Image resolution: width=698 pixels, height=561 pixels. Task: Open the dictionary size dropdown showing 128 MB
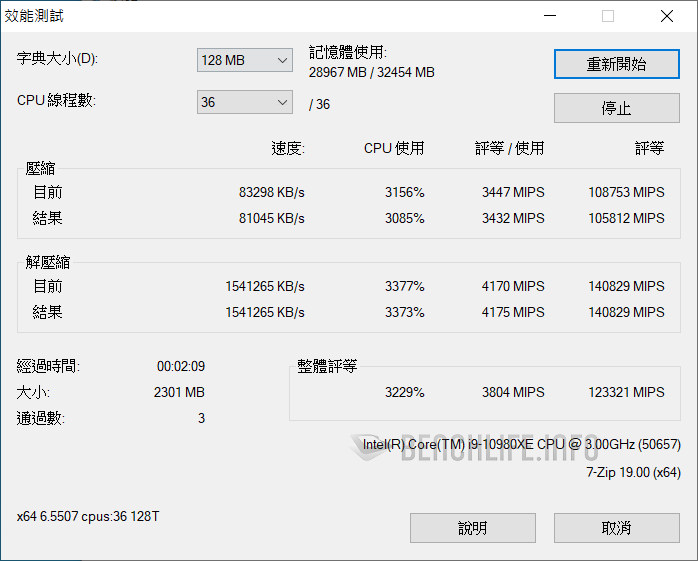click(x=244, y=60)
